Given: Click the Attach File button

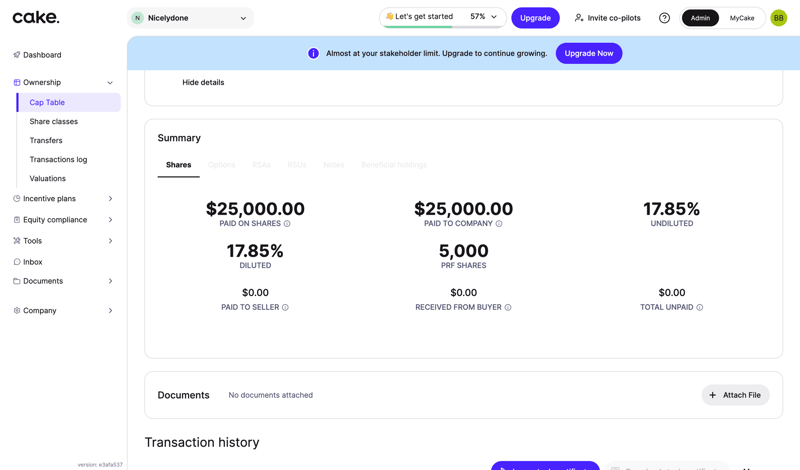Looking at the screenshot, I should coord(735,395).
